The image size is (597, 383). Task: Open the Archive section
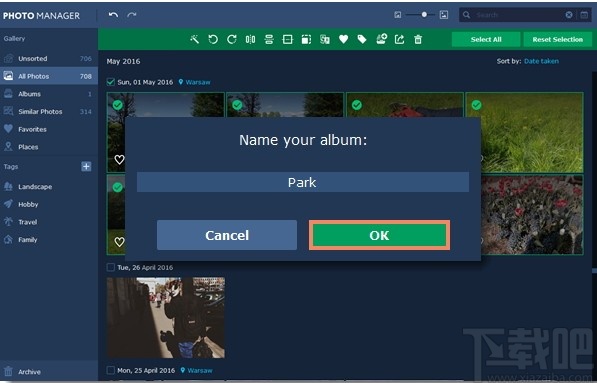[x=49, y=372]
